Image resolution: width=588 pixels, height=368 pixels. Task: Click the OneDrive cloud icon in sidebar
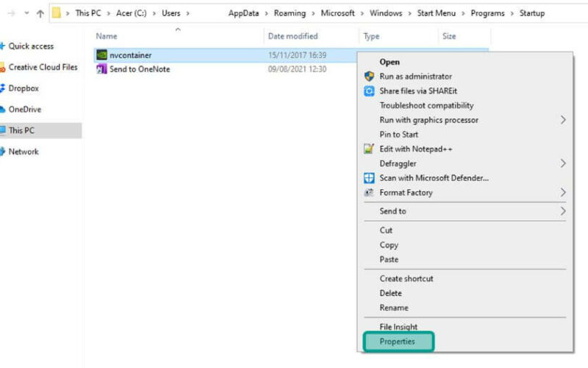point(2,109)
